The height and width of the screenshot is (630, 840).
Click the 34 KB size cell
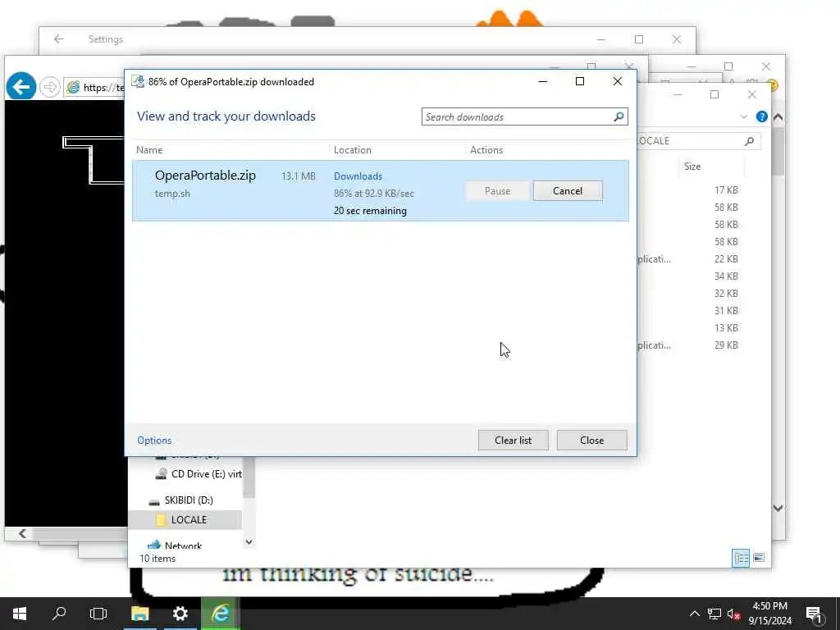click(726, 276)
